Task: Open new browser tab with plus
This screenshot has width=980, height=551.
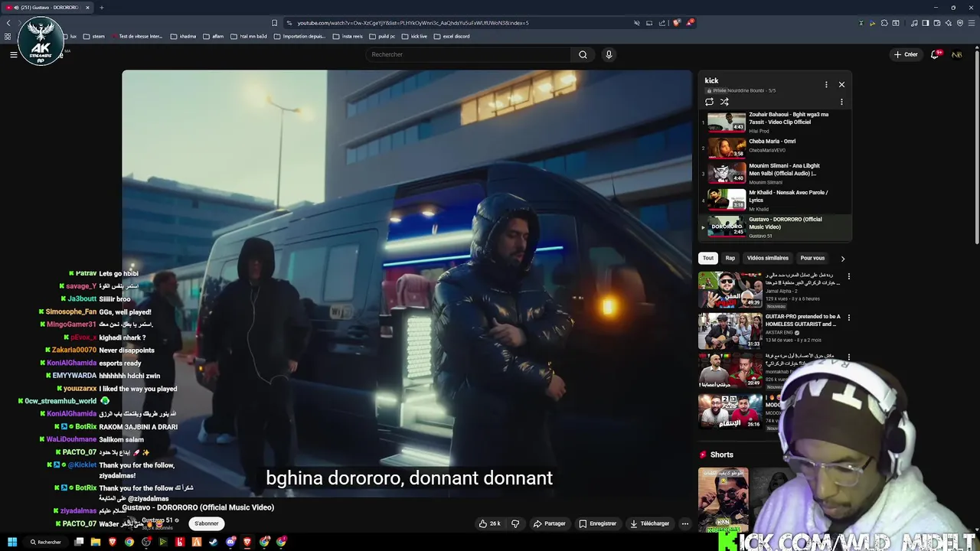Action: 101,8
